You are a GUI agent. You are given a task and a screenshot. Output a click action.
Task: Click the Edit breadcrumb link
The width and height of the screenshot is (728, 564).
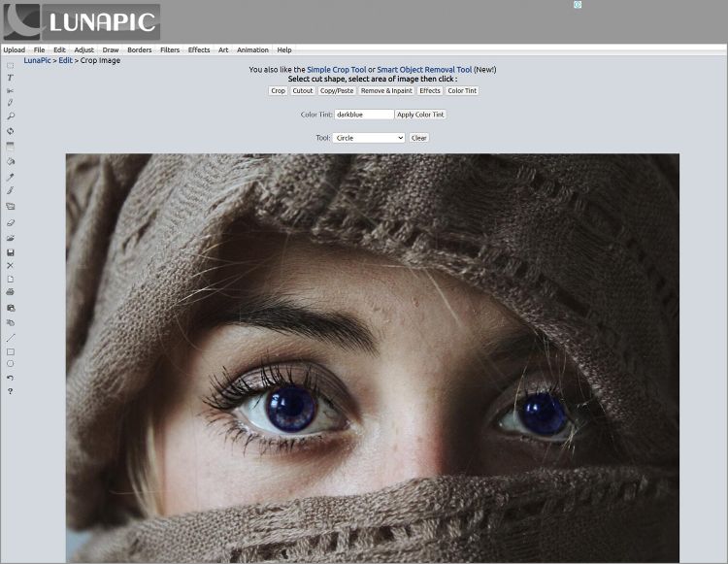[x=65, y=60]
